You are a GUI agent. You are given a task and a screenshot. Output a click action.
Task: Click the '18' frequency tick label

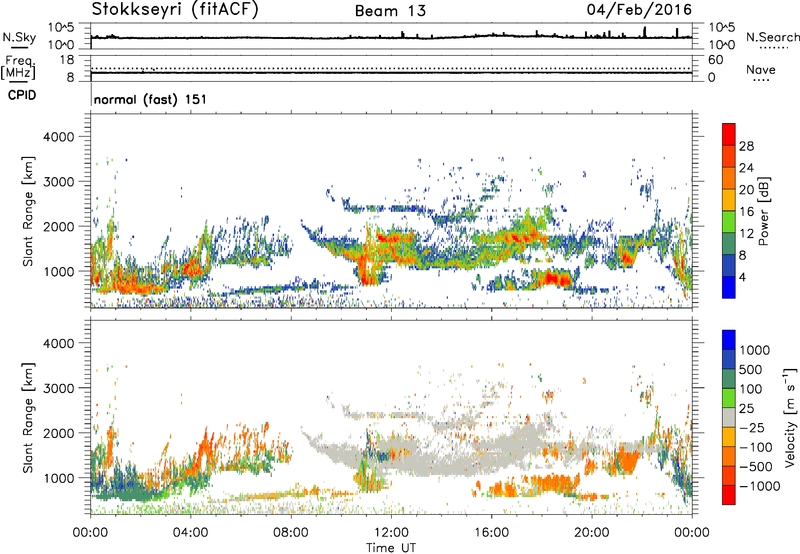67,60
